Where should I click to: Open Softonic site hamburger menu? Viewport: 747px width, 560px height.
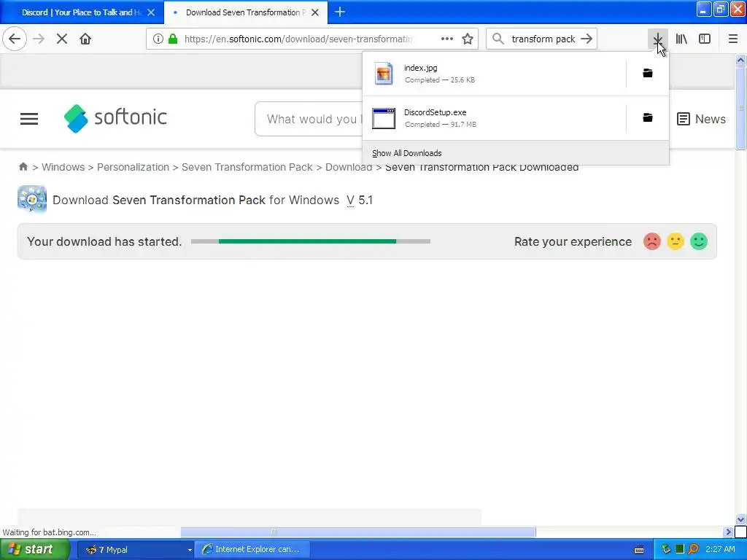click(29, 119)
